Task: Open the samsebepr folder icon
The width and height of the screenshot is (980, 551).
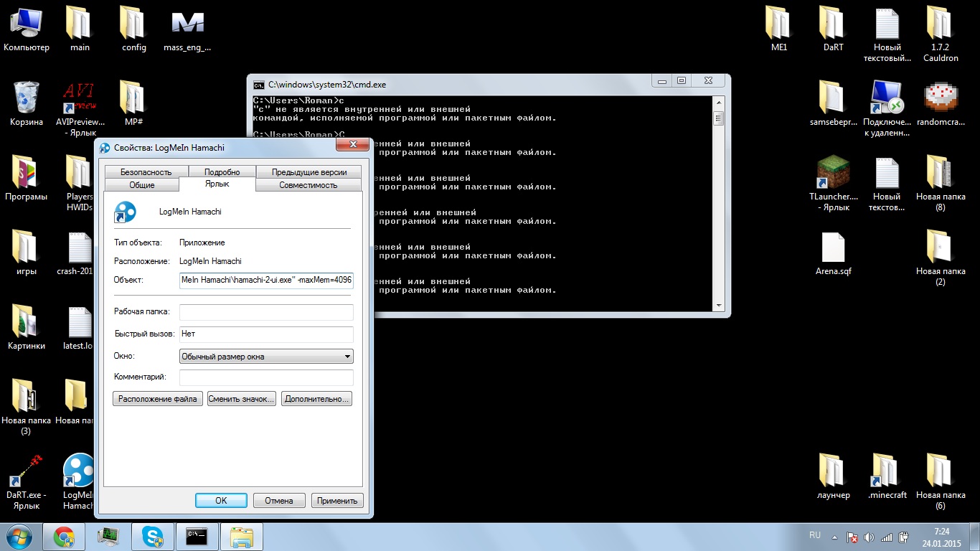Action: [833, 103]
